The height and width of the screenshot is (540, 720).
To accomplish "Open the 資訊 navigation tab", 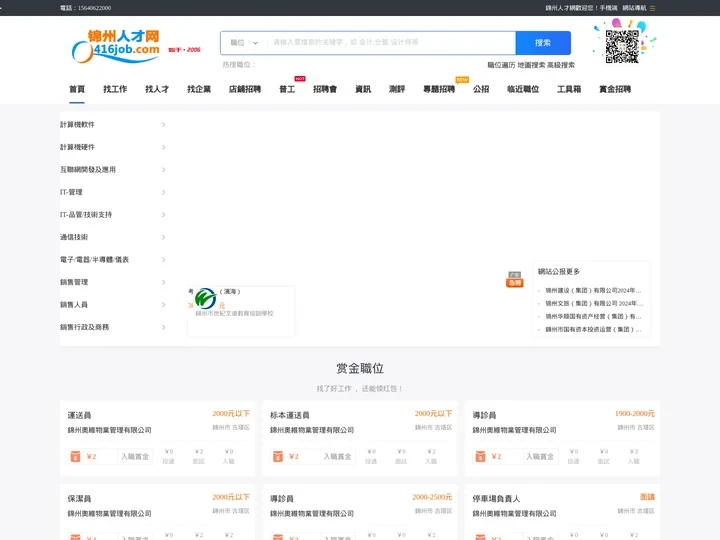I will (x=363, y=89).
